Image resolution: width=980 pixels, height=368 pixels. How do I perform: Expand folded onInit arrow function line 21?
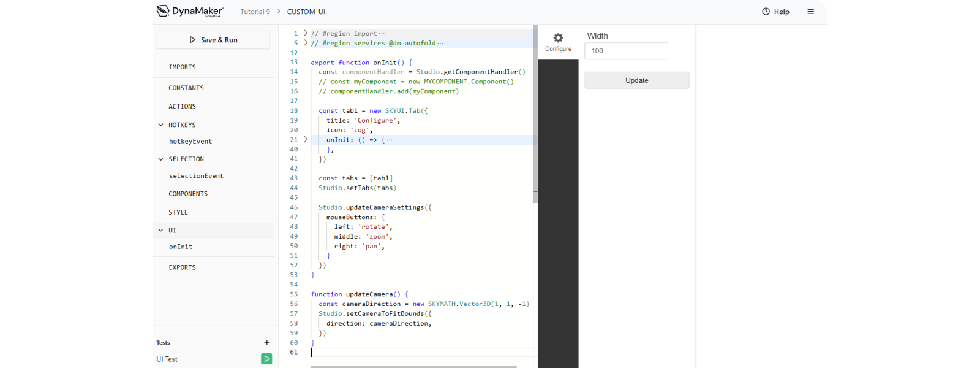click(x=306, y=140)
